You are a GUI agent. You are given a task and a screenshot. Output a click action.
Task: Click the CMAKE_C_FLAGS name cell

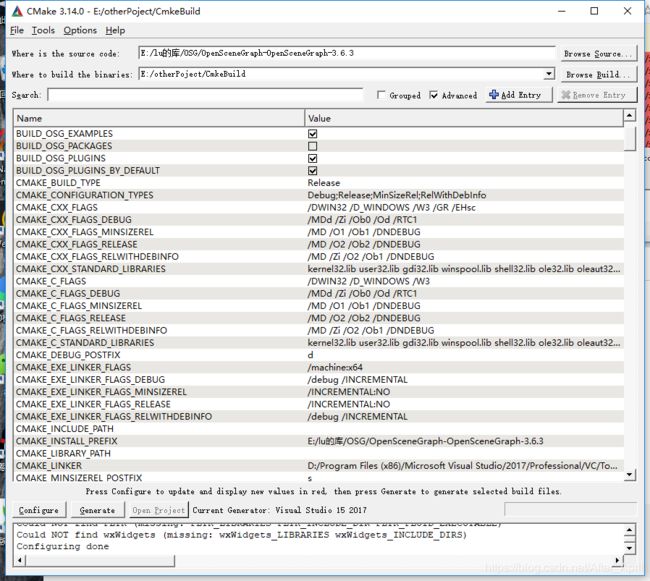click(x=160, y=281)
